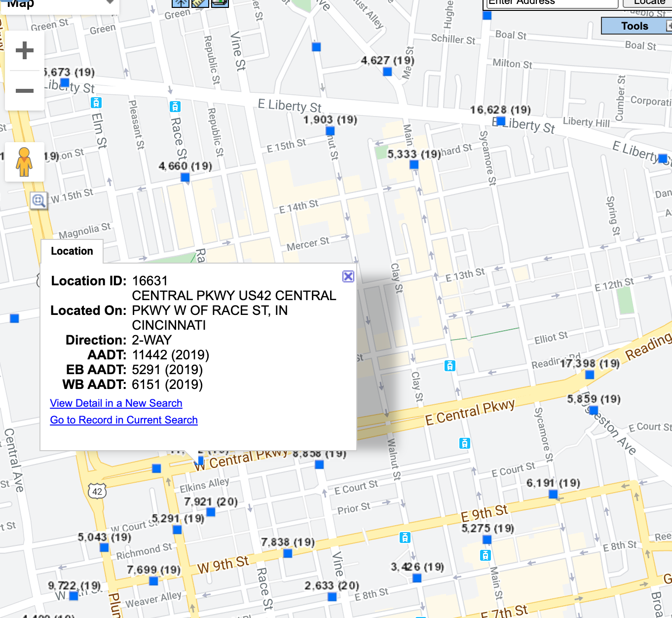Close the Location info popup
This screenshot has height=618, width=672.
pos(348,276)
